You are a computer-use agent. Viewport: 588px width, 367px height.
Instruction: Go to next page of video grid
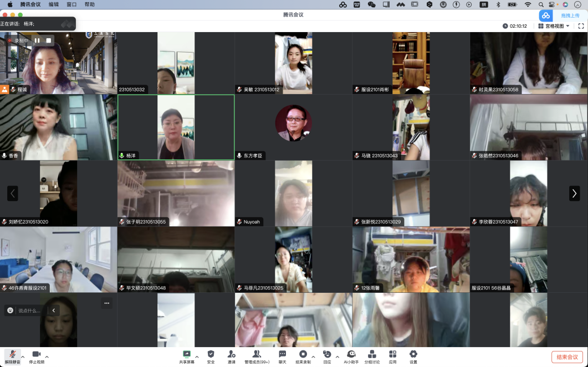(574, 193)
